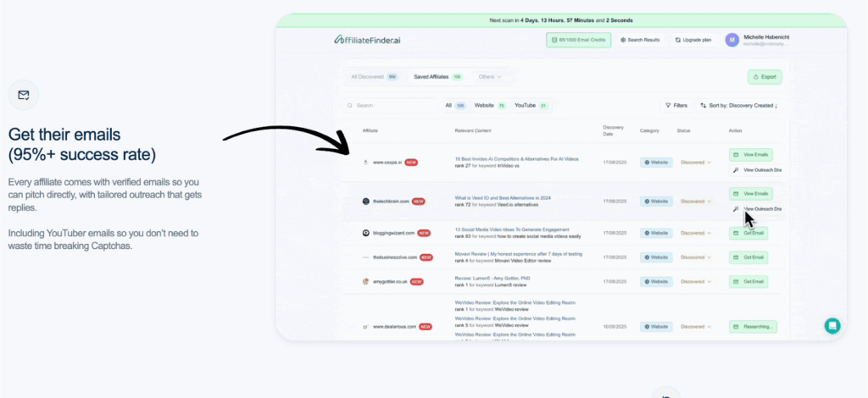Select the Website filter pill
This screenshot has height=398, width=868.
click(x=490, y=106)
